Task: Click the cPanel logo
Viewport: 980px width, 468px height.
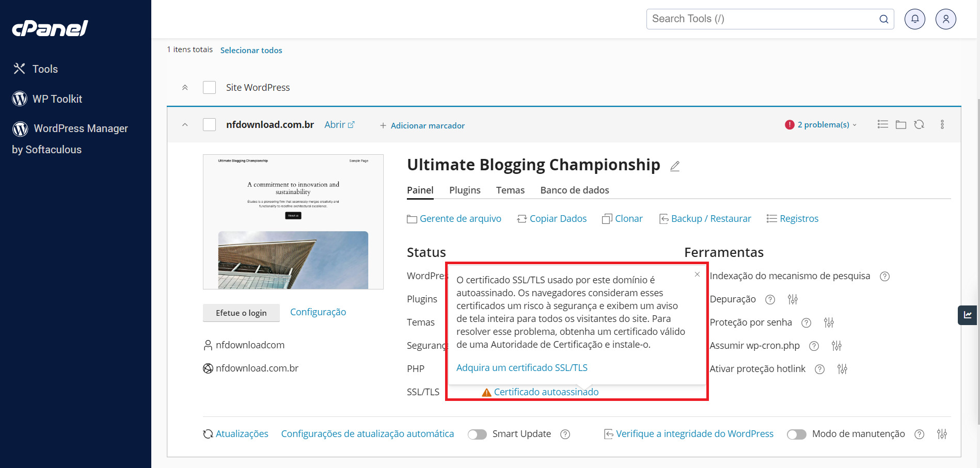Action: click(50, 28)
